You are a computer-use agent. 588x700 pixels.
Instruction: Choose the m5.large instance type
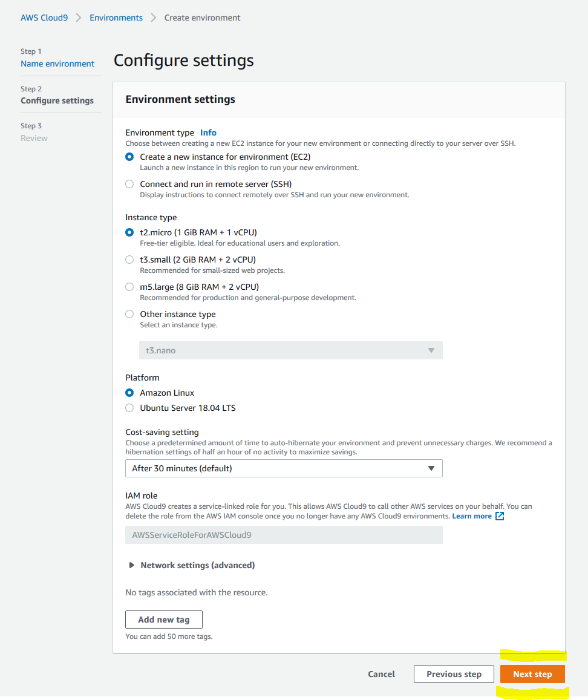pos(129,287)
